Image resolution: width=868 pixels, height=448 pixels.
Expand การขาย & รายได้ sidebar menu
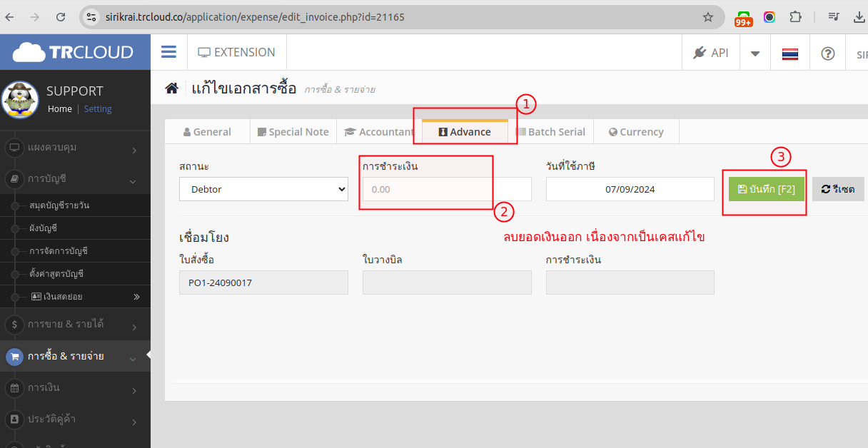click(x=75, y=325)
